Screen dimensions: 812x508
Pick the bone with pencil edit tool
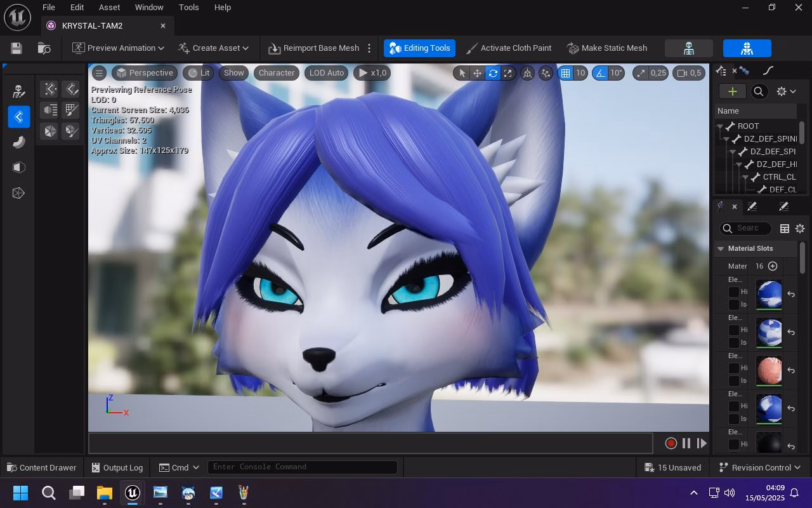click(x=71, y=89)
